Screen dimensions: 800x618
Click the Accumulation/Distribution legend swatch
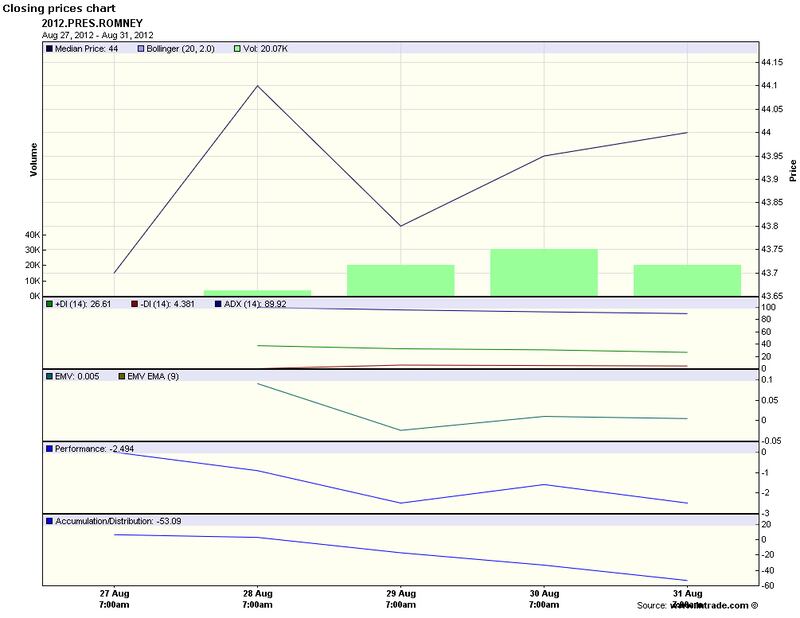(50, 520)
